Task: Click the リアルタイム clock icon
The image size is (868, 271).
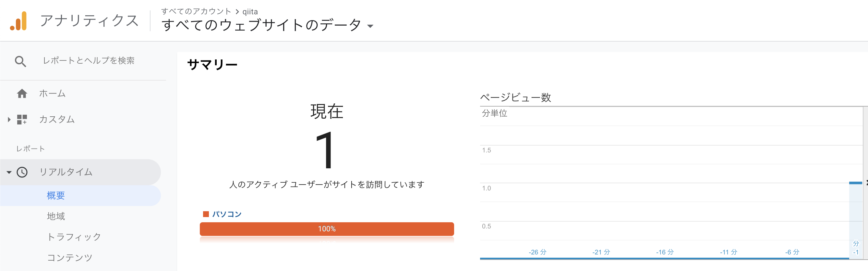Action: tap(21, 172)
